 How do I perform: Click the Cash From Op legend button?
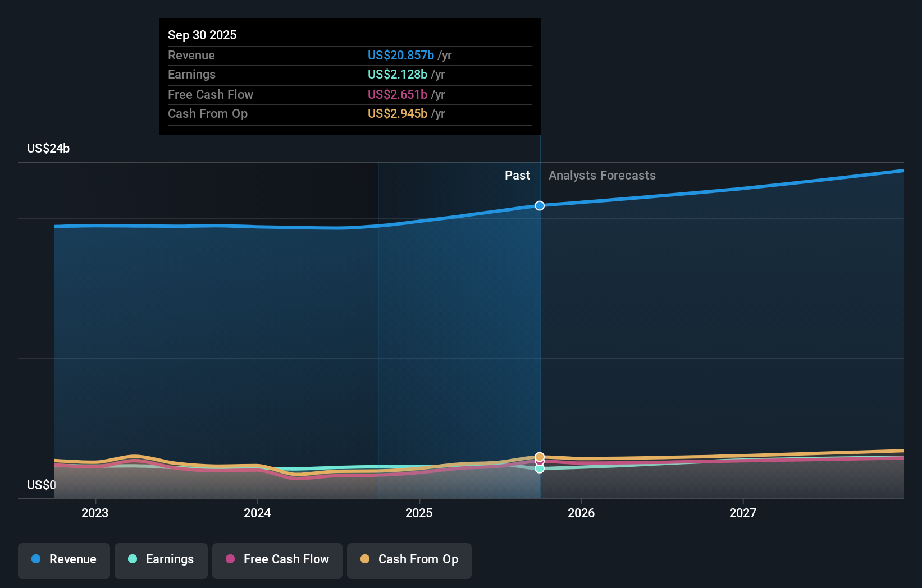409,559
